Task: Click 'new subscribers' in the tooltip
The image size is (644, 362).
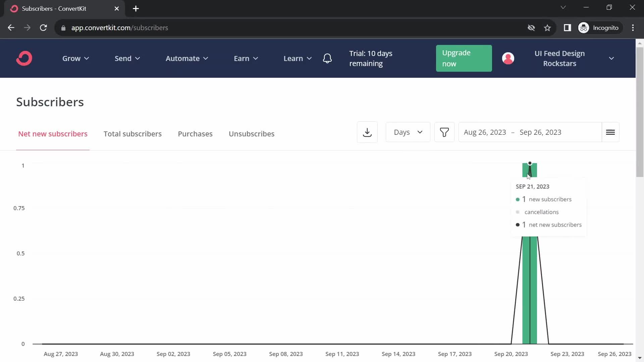Action: 550,199
